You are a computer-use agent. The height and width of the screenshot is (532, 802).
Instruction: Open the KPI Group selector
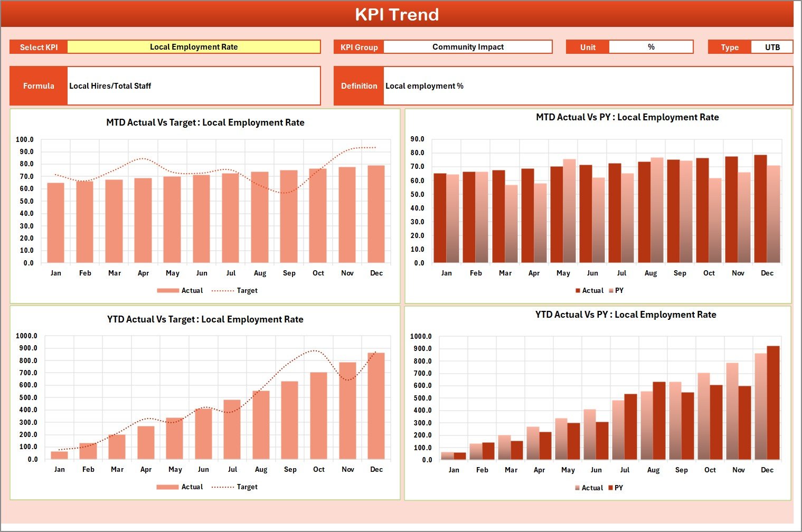coord(468,46)
